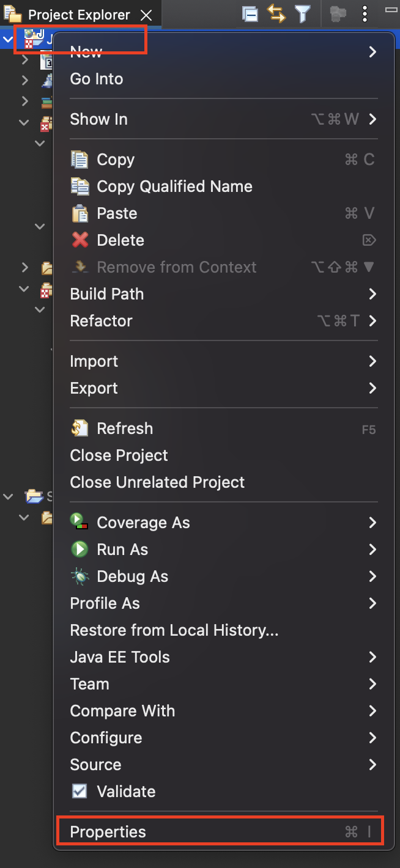Click the Collapse All toolbar icon
400x868 pixels.
pyautogui.click(x=250, y=14)
